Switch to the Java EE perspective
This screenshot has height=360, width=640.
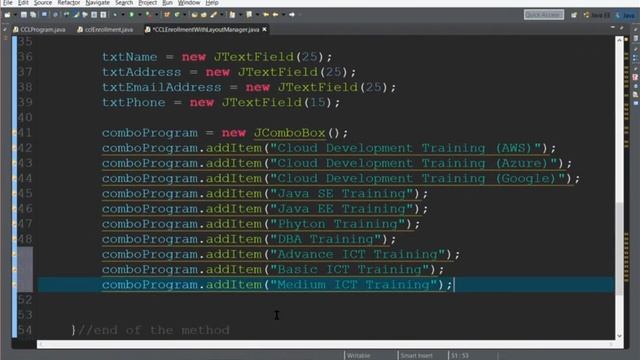click(x=597, y=15)
